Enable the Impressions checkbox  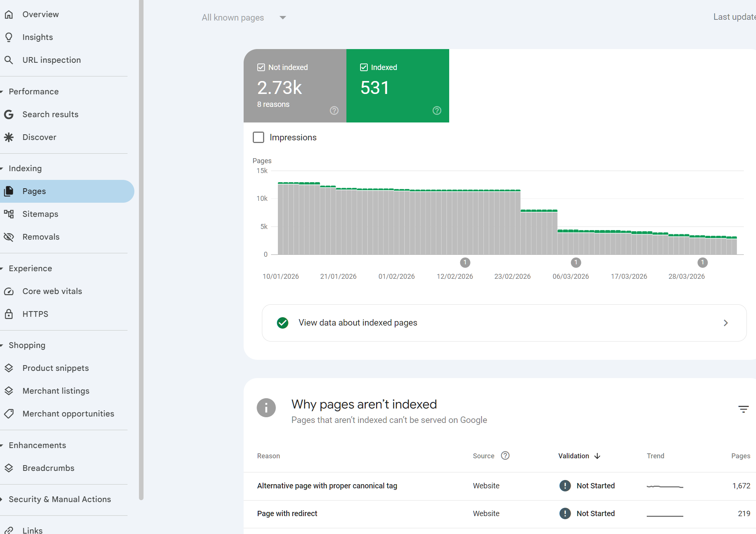[x=258, y=137]
